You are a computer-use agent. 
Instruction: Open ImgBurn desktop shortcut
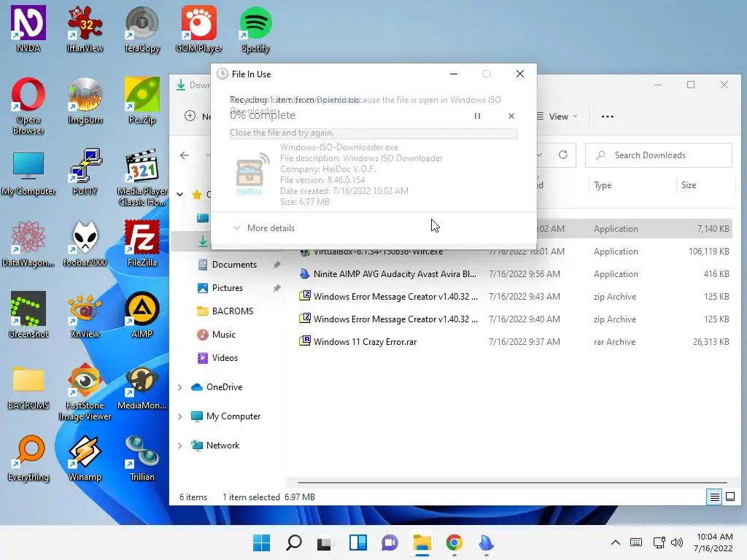coord(85,101)
